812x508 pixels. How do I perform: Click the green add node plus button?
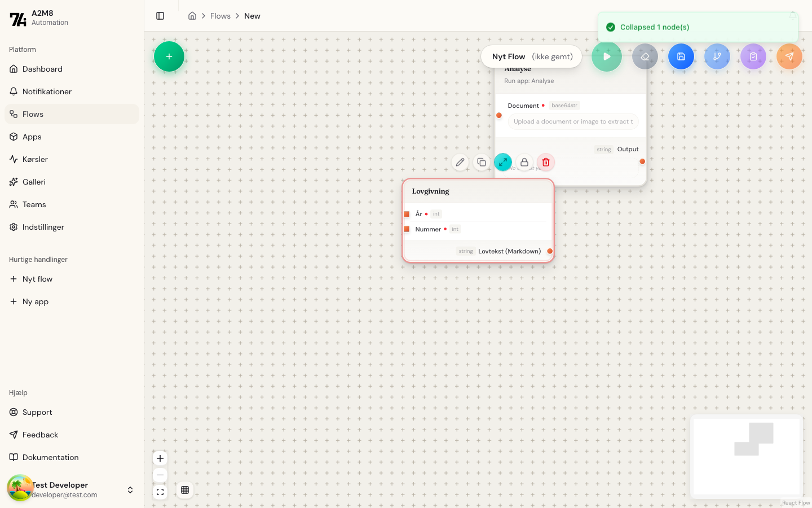click(169, 56)
